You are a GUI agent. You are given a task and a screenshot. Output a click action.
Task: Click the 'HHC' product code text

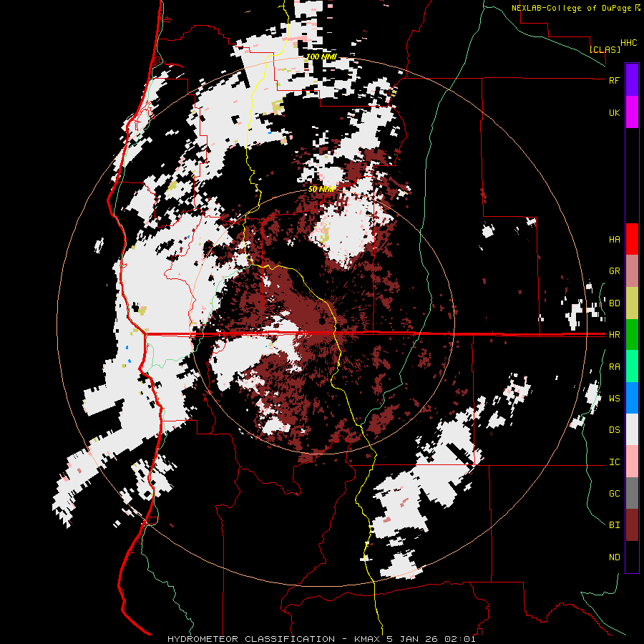coord(628,43)
